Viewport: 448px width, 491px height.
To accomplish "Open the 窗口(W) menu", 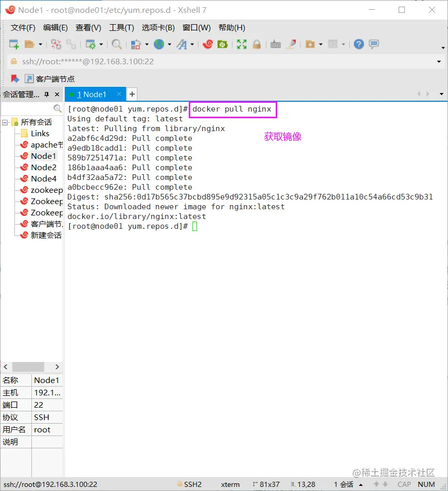I will pos(196,28).
